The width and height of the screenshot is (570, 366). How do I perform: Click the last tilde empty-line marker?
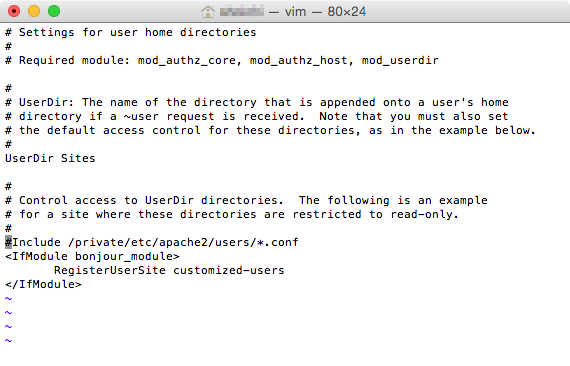[x=8, y=341]
